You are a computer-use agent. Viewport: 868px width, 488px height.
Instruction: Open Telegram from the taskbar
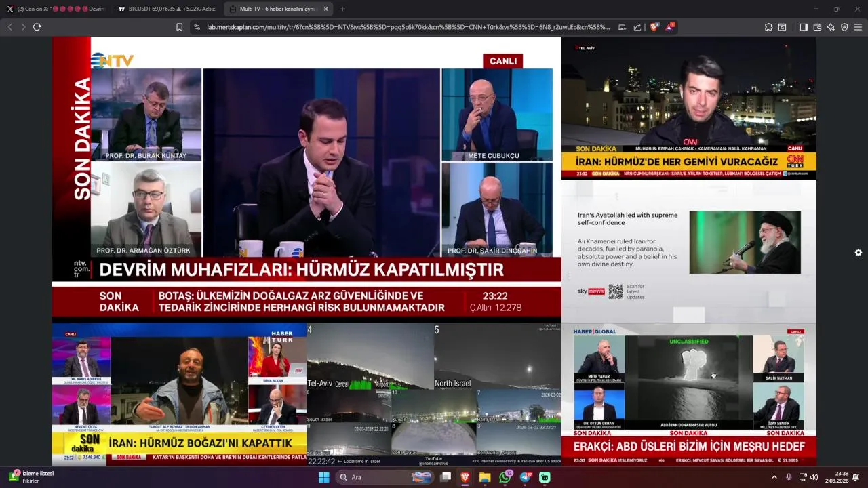pyautogui.click(x=525, y=477)
